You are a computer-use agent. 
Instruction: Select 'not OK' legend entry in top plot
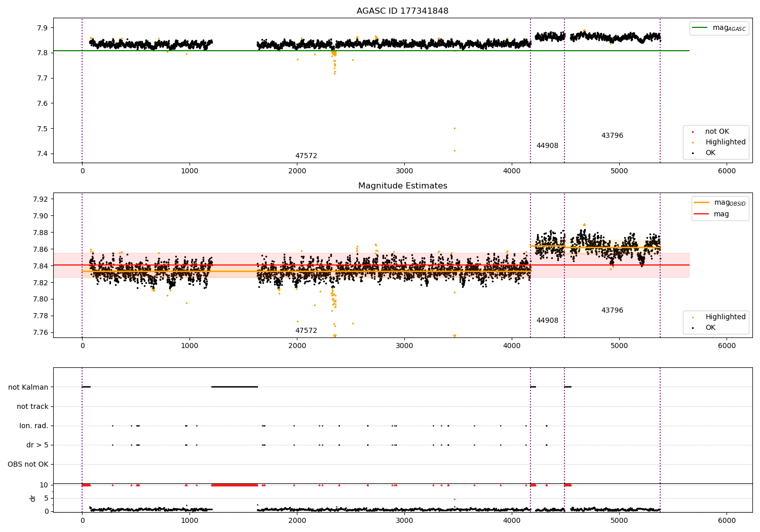coord(717,131)
